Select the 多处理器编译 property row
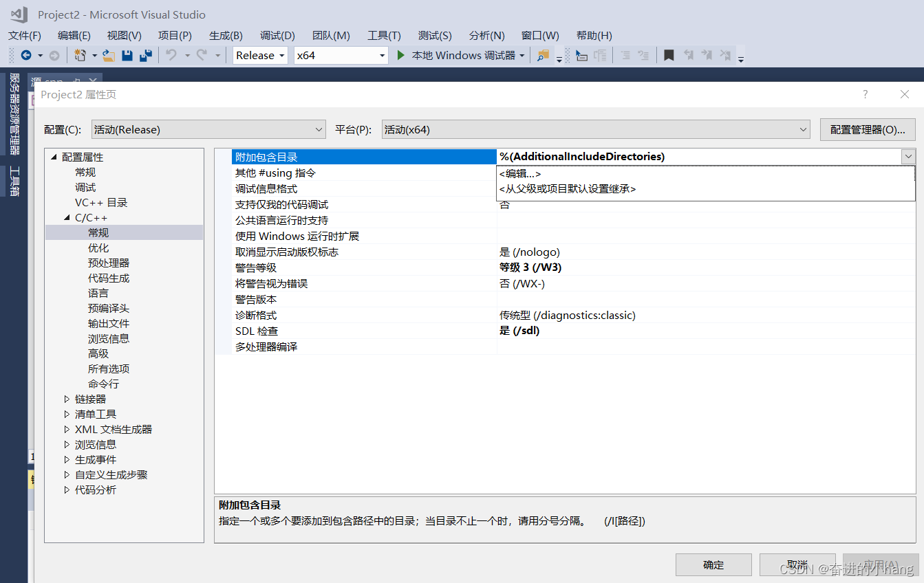Viewport: 924px width, 583px height. pyautogui.click(x=574, y=346)
